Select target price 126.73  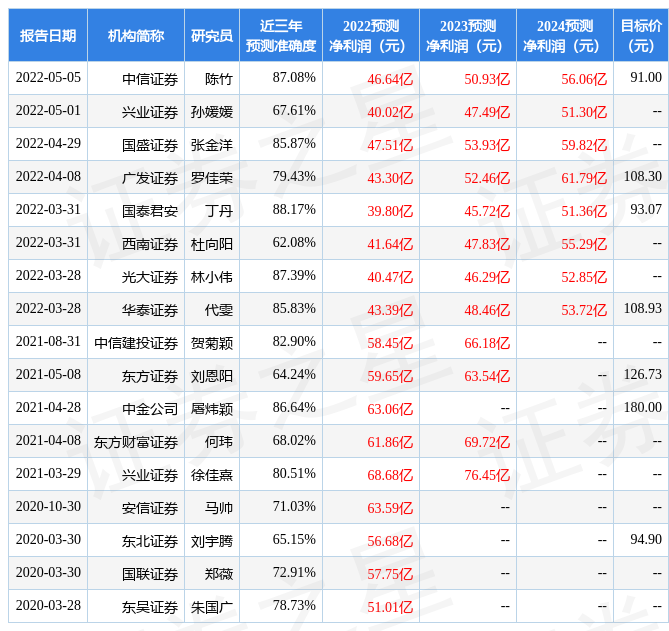(643, 375)
